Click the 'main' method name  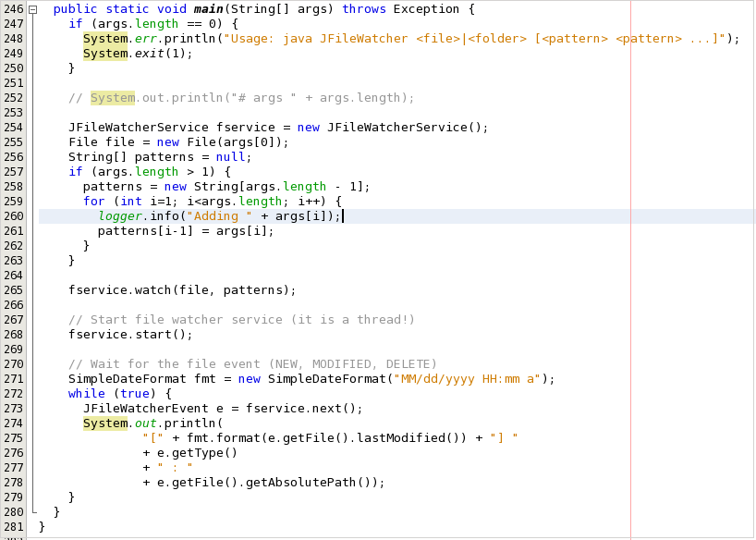click(208, 9)
